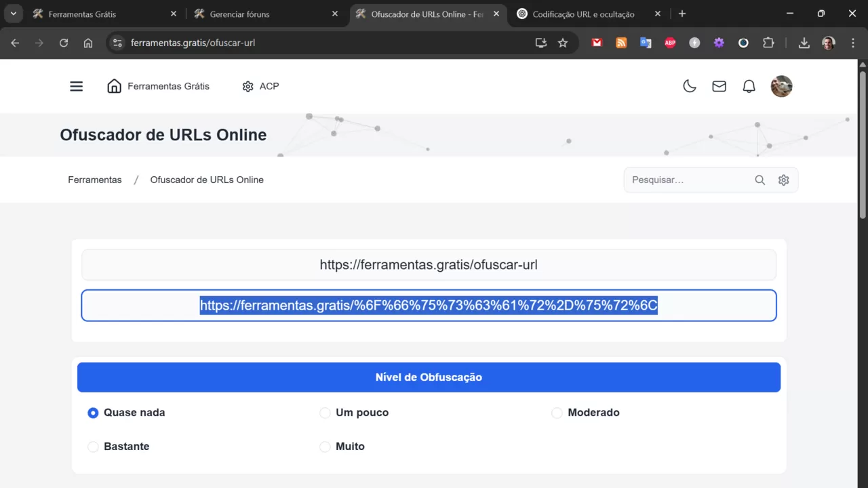Select the Quase nada radio option

click(x=93, y=413)
